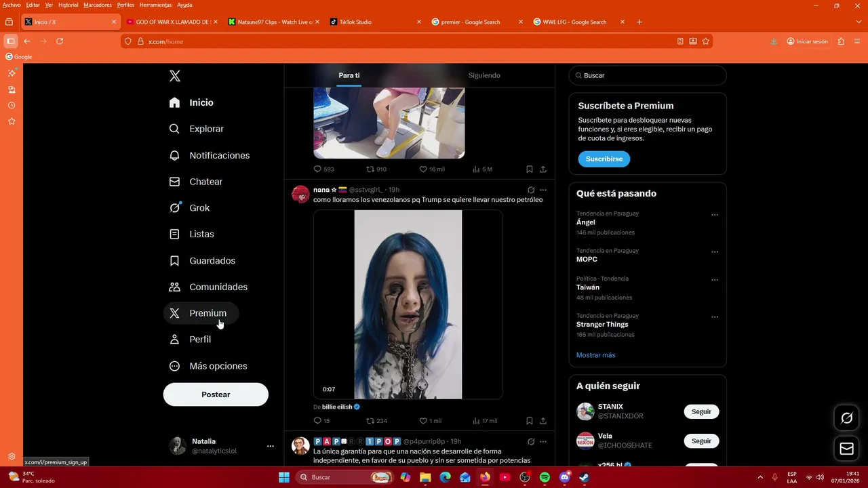This screenshot has height=488, width=868.
Task: Open more options on nana's tweet
Action: 543,190
